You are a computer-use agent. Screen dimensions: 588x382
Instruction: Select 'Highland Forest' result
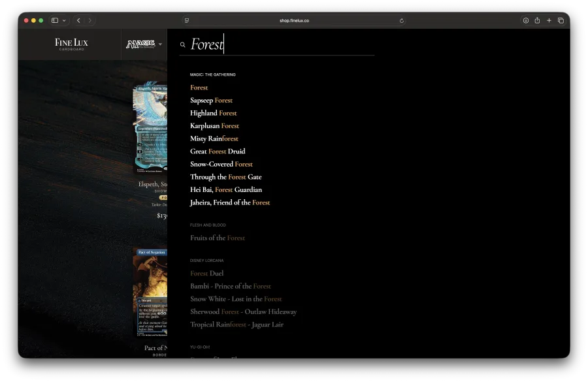point(214,113)
